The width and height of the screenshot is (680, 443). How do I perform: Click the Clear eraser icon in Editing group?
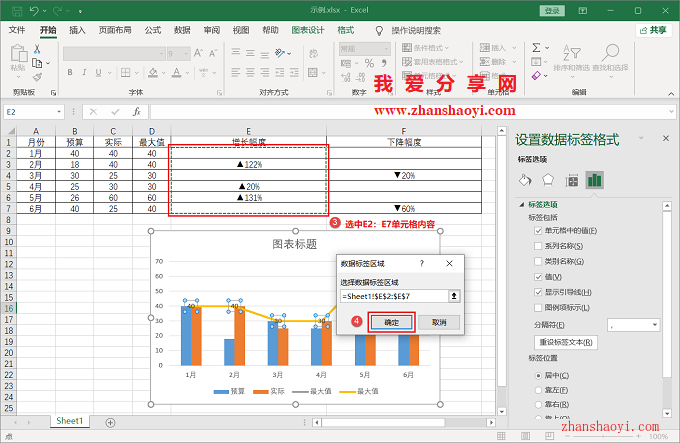point(536,76)
